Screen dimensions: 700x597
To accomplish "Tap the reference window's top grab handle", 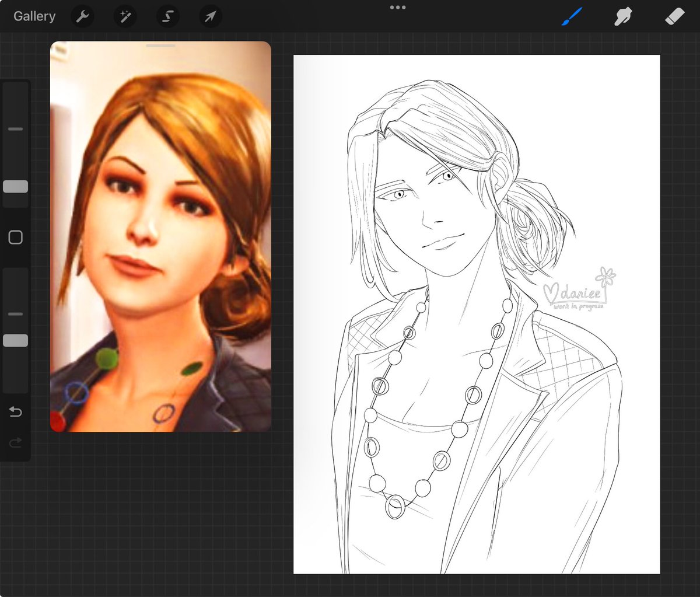I will [160, 46].
